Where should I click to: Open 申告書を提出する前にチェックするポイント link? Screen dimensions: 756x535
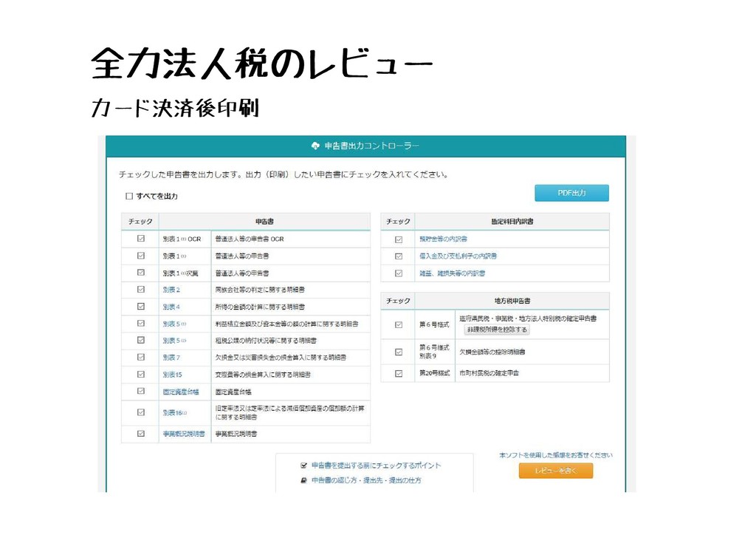click(x=376, y=466)
